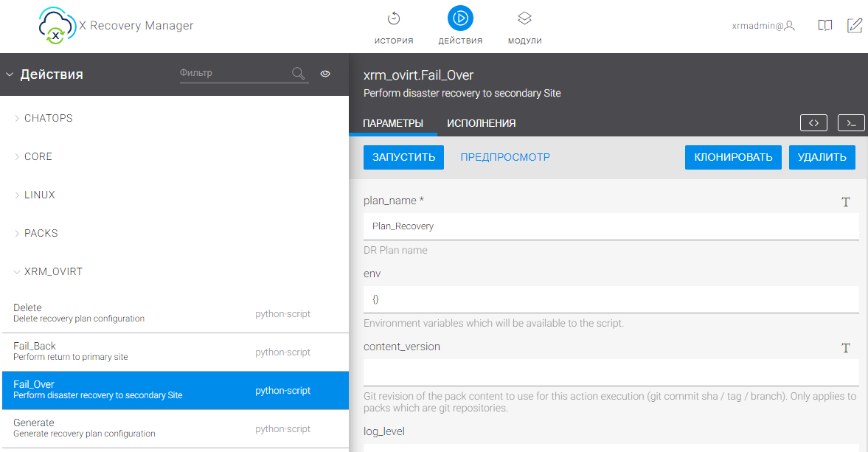This screenshot has height=452, width=868.
Task: Expand the LINUX pack group
Action: pos(40,195)
